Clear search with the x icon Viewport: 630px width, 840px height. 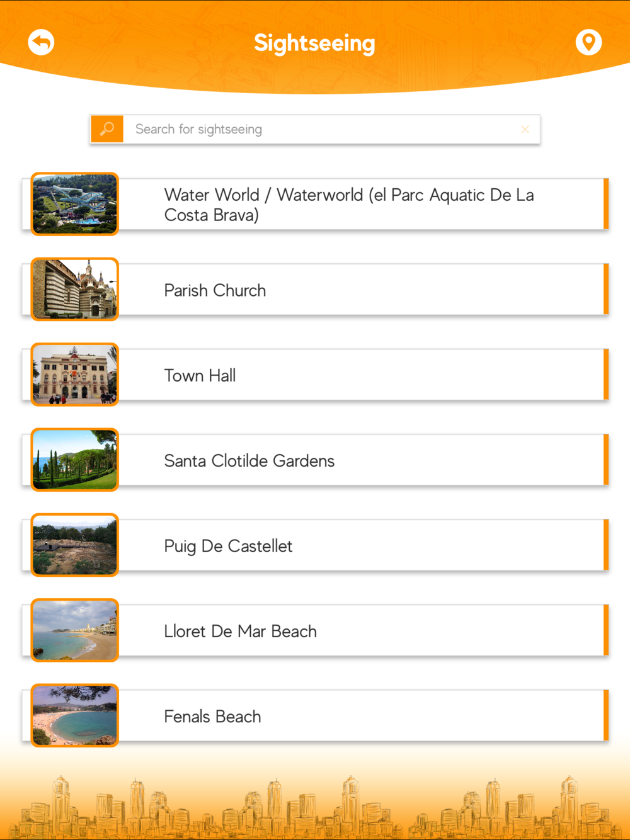tap(525, 129)
